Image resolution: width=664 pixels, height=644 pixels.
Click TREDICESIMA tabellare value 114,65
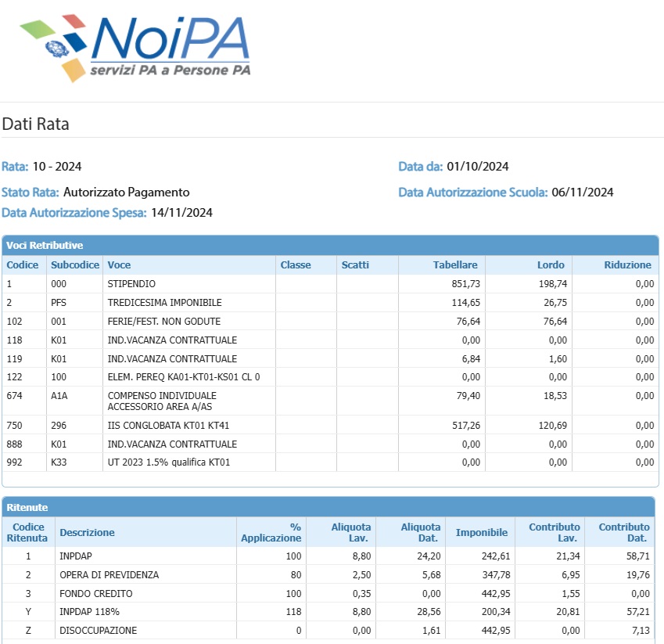466,303
